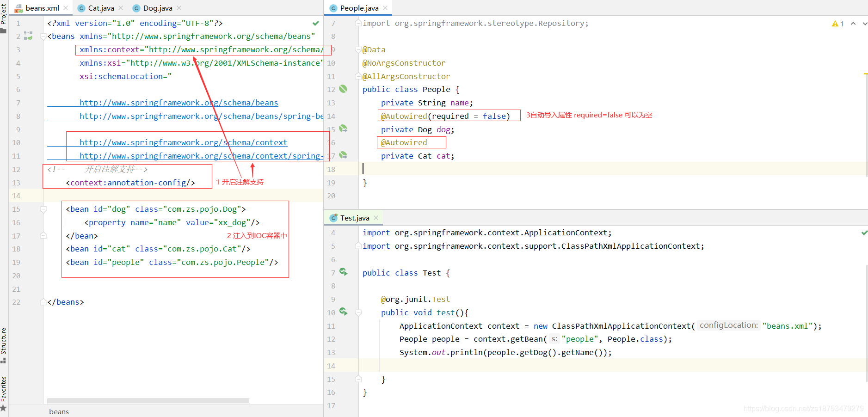Open the Project tool window
Image resolution: width=868 pixels, height=417 pixels.
tap(4, 18)
